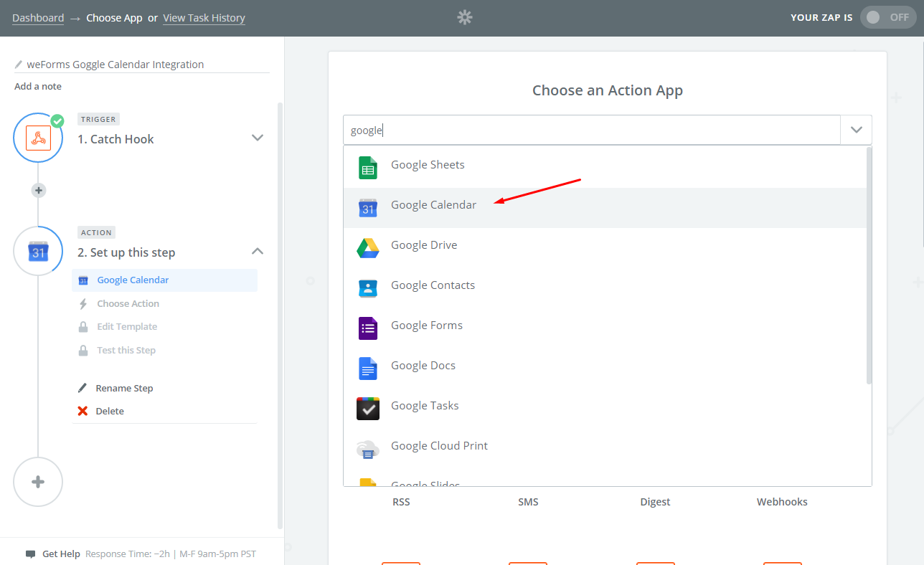Click the app search field containing google
Screen dimensions: 924x565
point(592,130)
